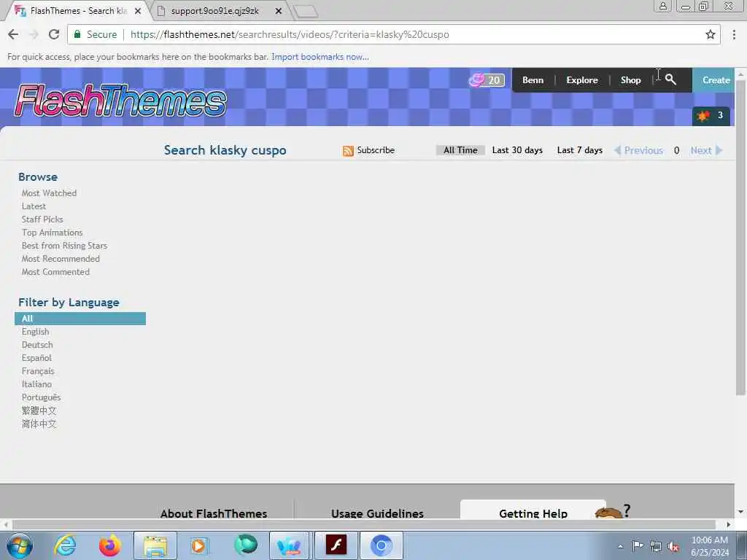
Task: Select the All language filter
Action: click(80, 319)
